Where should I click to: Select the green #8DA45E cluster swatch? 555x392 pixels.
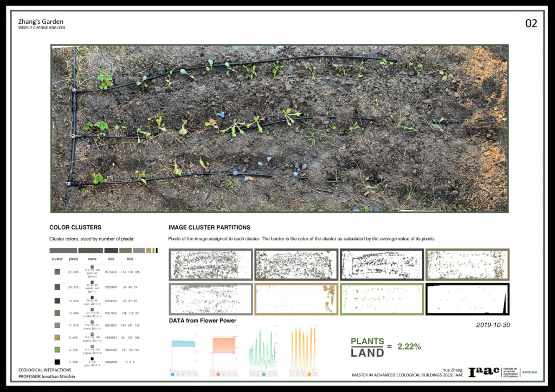click(57, 349)
